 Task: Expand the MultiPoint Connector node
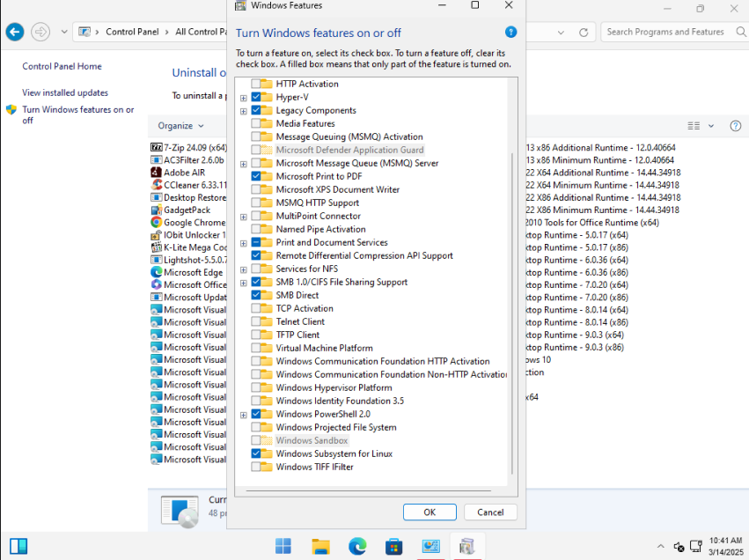tap(244, 217)
